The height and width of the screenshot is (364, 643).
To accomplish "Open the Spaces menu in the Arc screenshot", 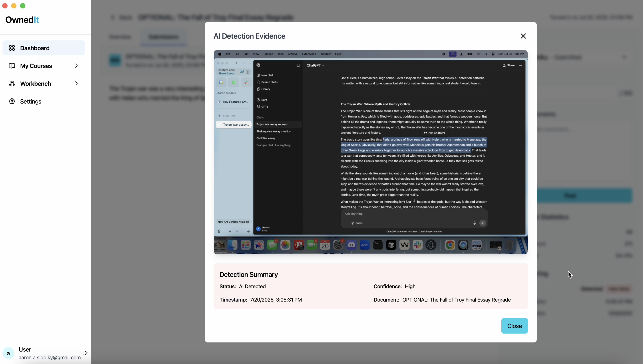I will coord(268,54).
